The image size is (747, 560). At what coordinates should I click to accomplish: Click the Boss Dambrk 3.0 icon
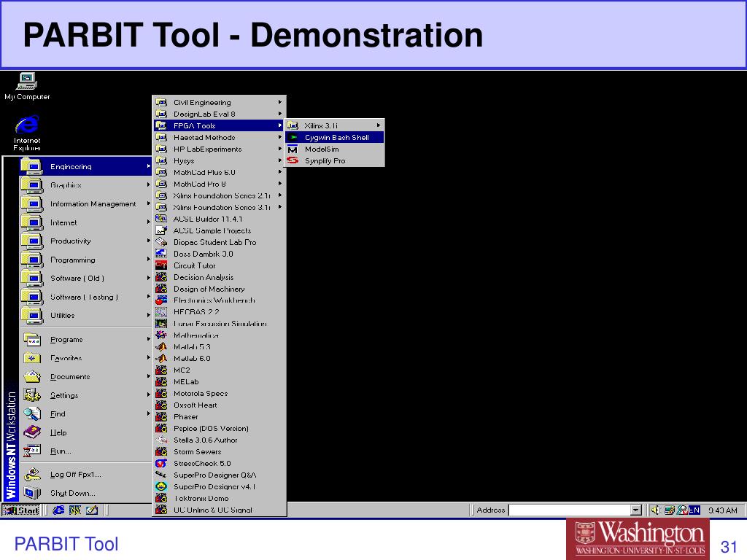click(x=161, y=254)
